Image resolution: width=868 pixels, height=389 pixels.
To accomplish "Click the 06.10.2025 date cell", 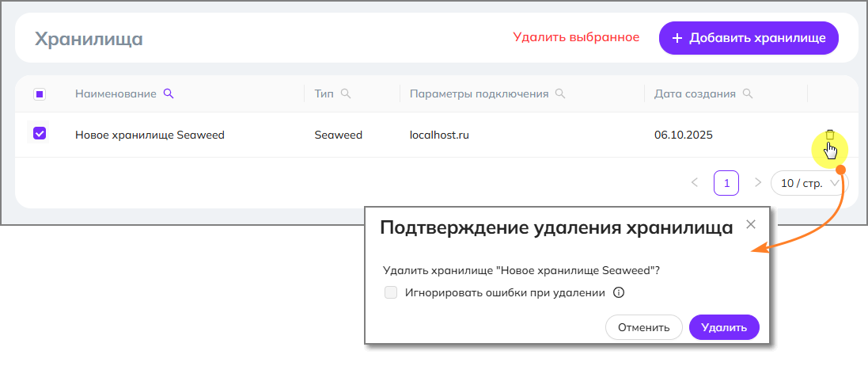I will click(x=684, y=135).
